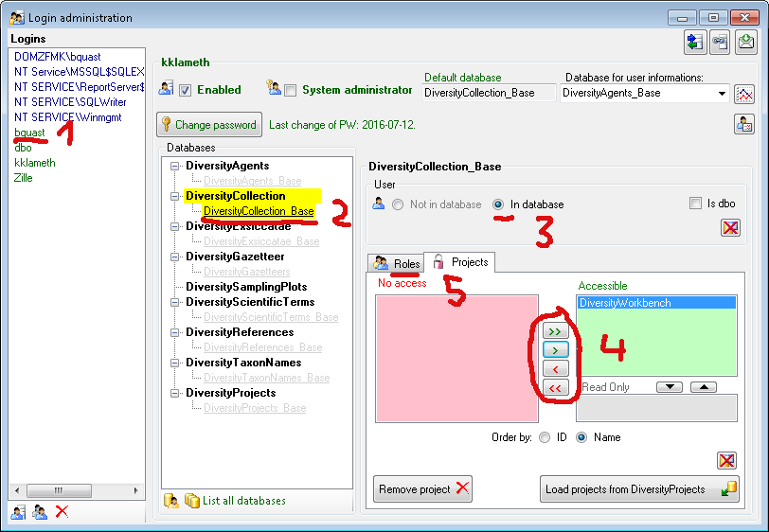
Task: Click the red X delete login icon
Action: click(x=62, y=511)
